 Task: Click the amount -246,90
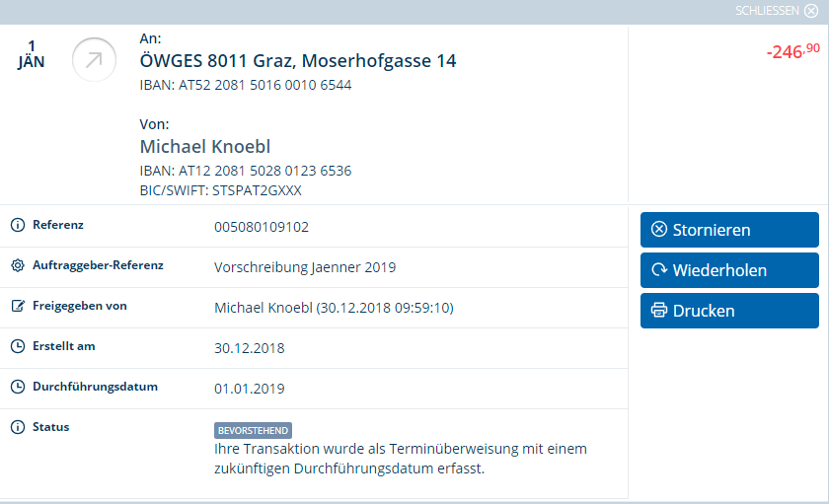pos(793,51)
